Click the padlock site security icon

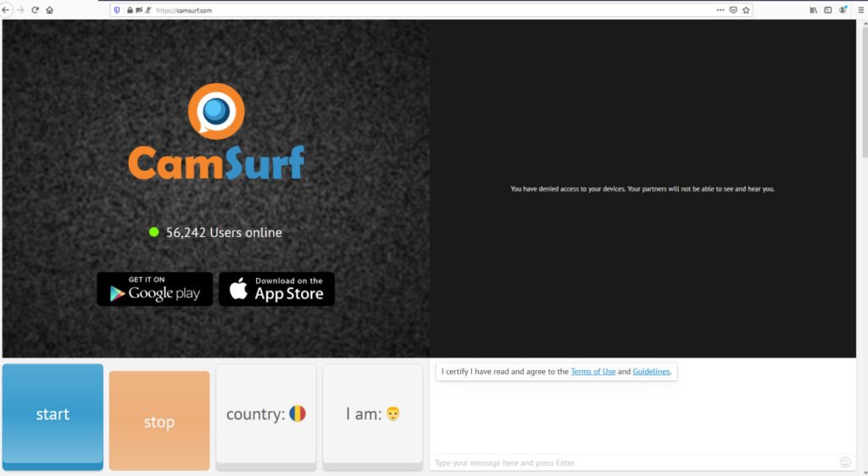pyautogui.click(x=130, y=10)
